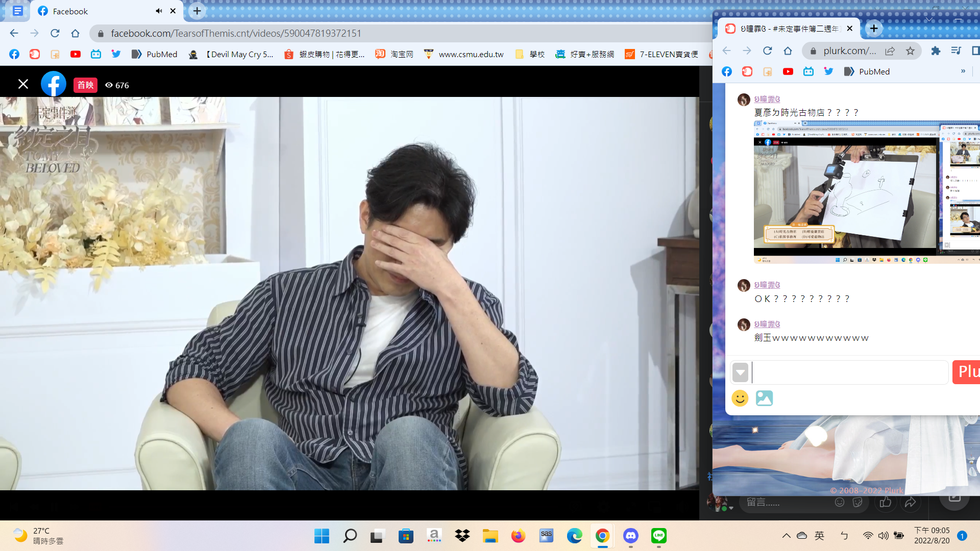
Task: Click the Facebook logo in video header
Action: tap(54, 84)
